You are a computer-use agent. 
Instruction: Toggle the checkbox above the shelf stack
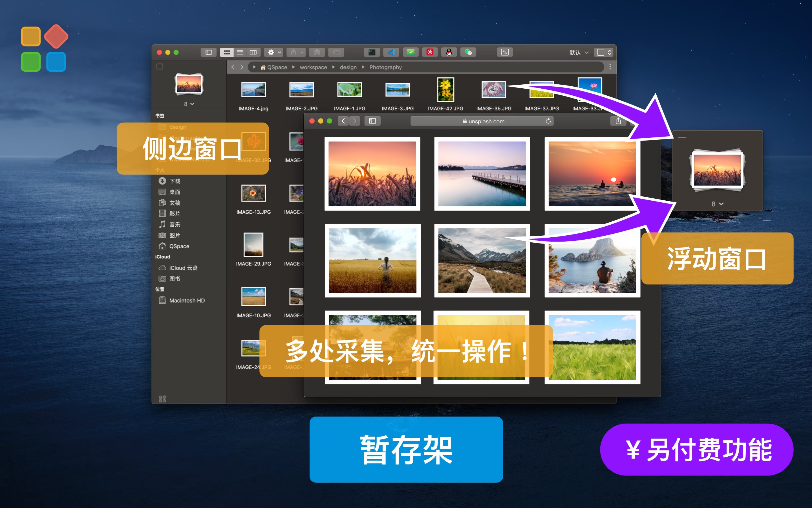pos(160,67)
